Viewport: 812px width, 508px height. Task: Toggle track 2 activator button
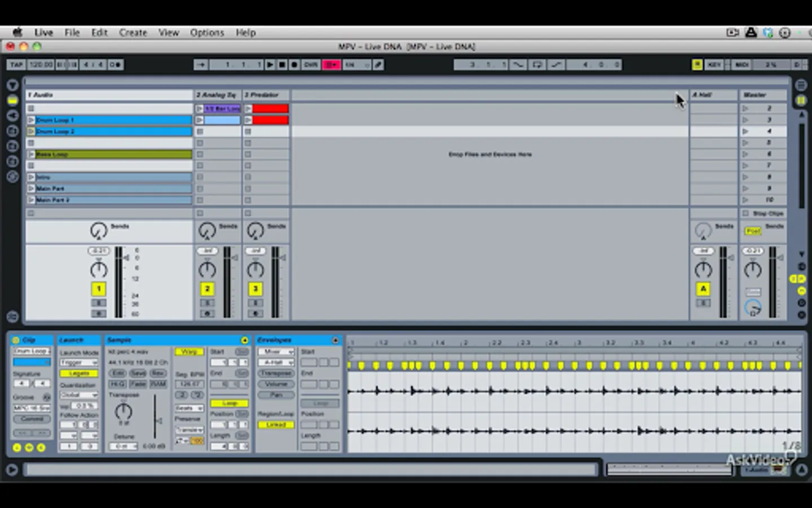pyautogui.click(x=207, y=289)
